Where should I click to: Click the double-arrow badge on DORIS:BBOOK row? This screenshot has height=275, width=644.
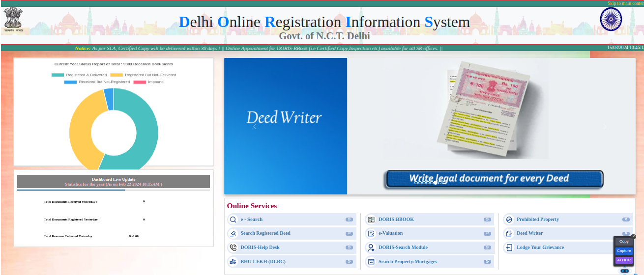[488, 220]
